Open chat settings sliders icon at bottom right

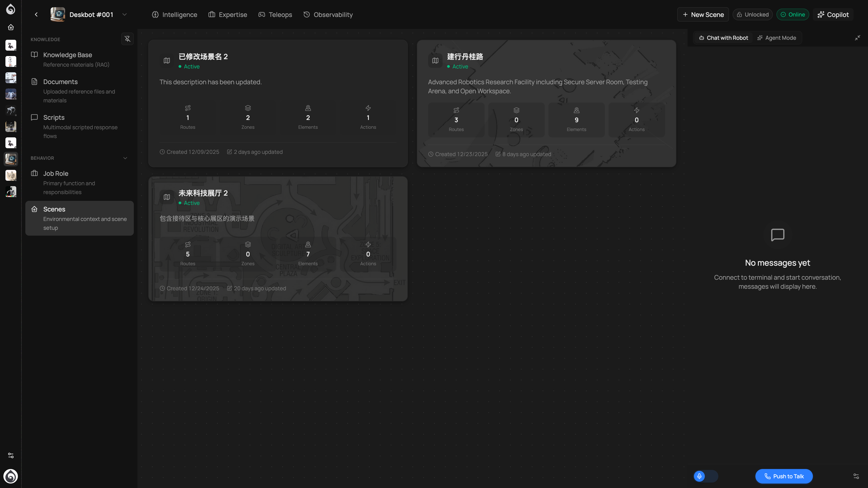pyautogui.click(x=856, y=476)
